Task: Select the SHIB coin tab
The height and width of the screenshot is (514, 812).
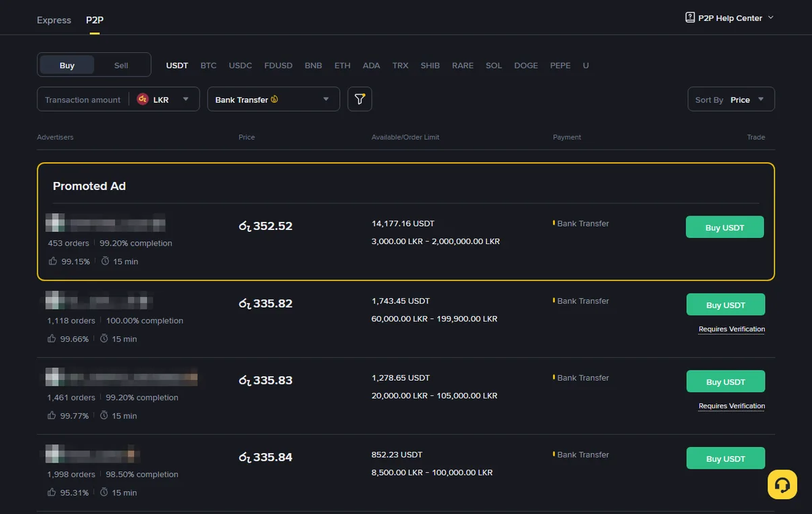Action: [x=430, y=66]
